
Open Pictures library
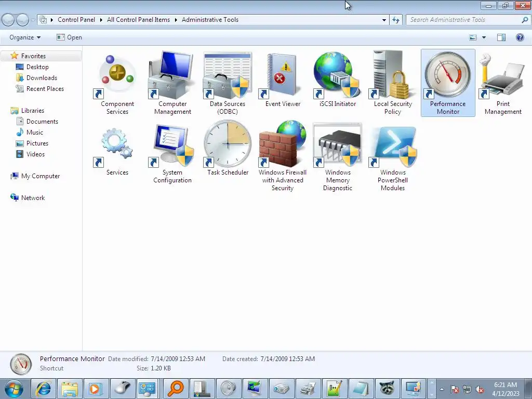point(37,143)
